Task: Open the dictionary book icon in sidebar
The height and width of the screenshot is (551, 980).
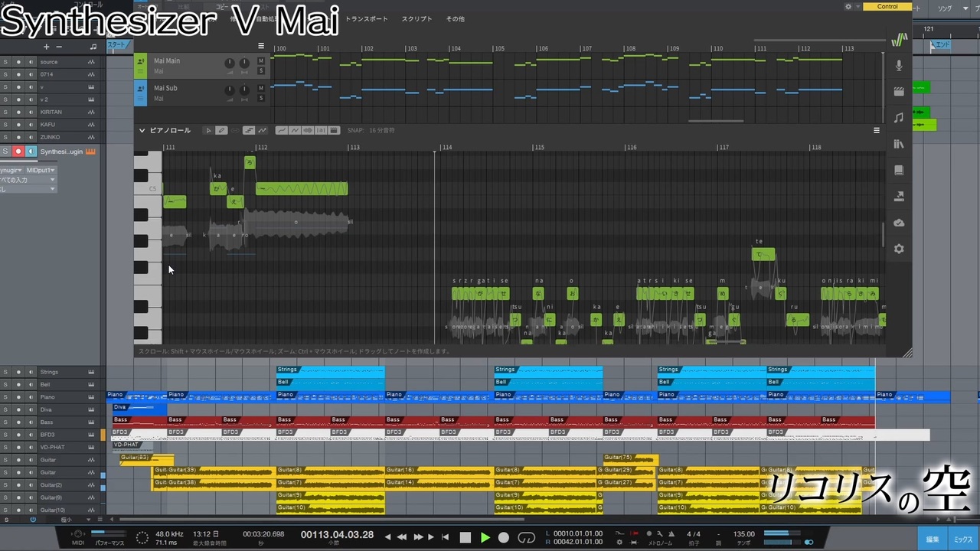Action: click(899, 170)
